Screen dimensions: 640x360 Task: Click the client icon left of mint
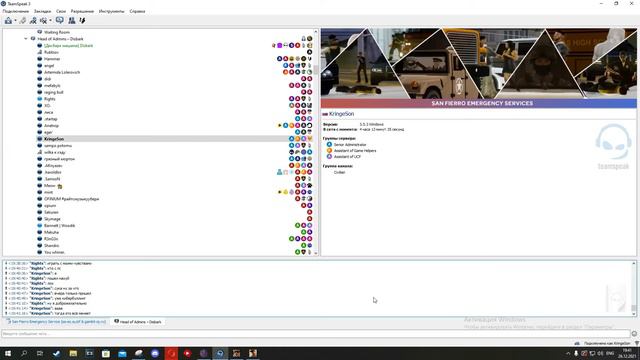click(x=40, y=192)
